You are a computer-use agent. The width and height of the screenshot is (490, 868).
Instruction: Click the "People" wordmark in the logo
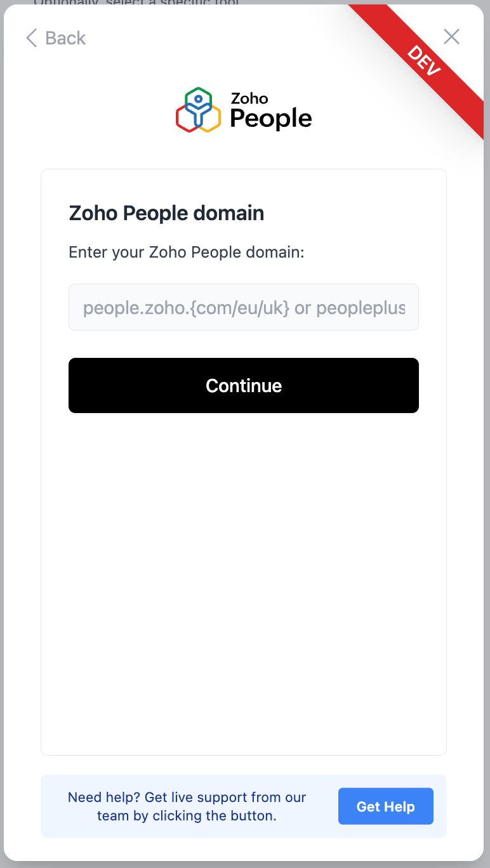point(271,119)
